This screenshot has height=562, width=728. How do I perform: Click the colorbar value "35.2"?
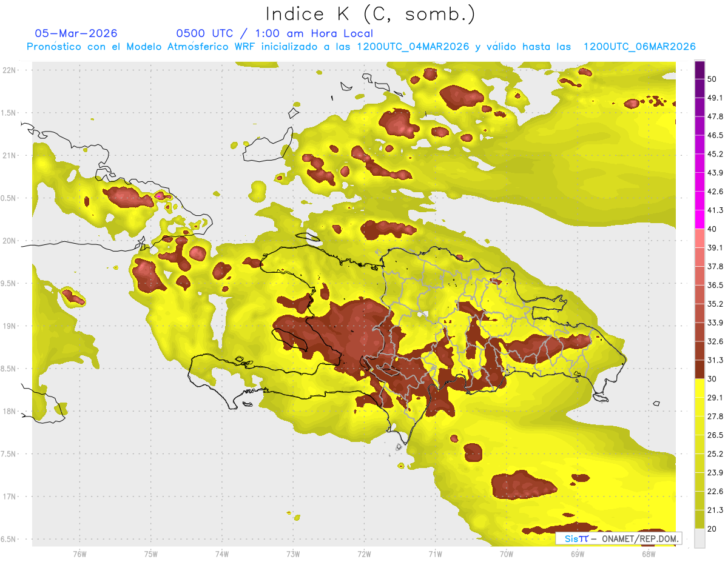pyautogui.click(x=715, y=304)
